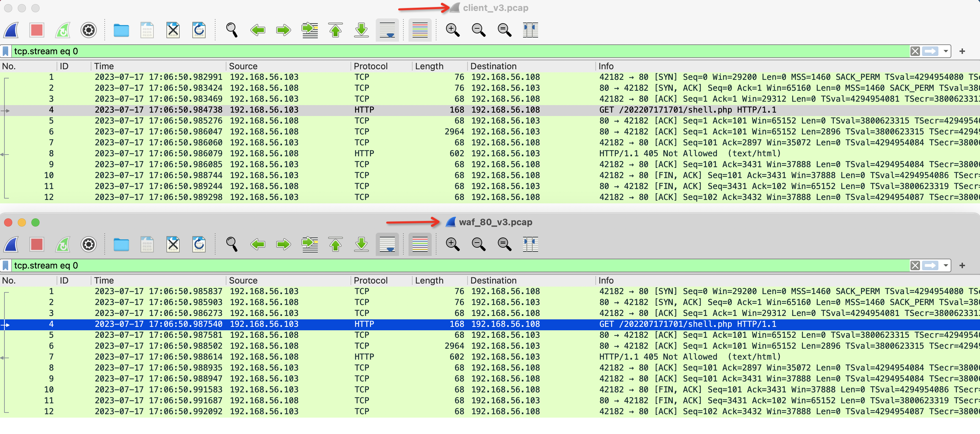Toggle colorize packet list in client_v3.pcap toolbar

click(x=420, y=30)
